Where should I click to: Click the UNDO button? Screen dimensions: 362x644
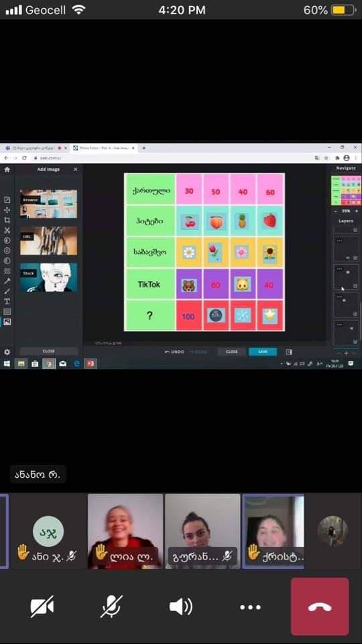click(174, 352)
